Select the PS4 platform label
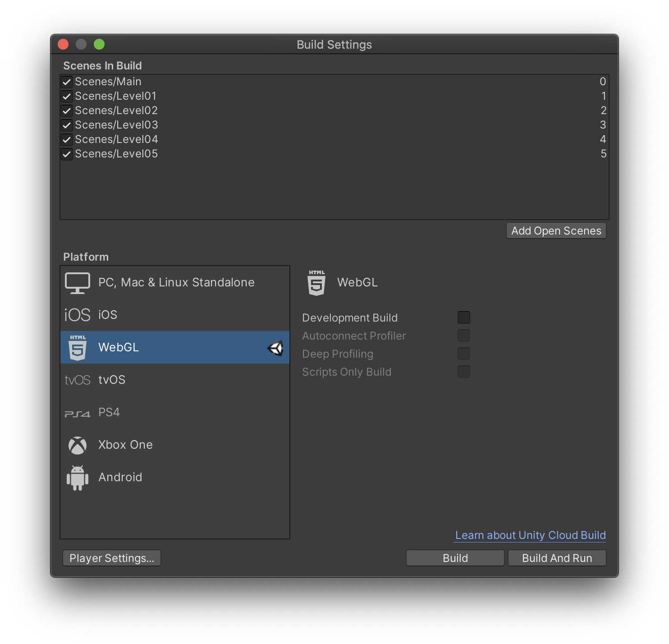Screen dimensions: 669x644 109,412
